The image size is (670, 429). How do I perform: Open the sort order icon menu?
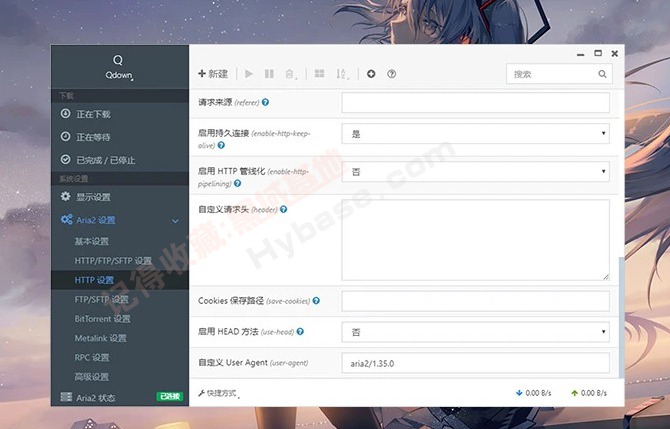coord(342,74)
